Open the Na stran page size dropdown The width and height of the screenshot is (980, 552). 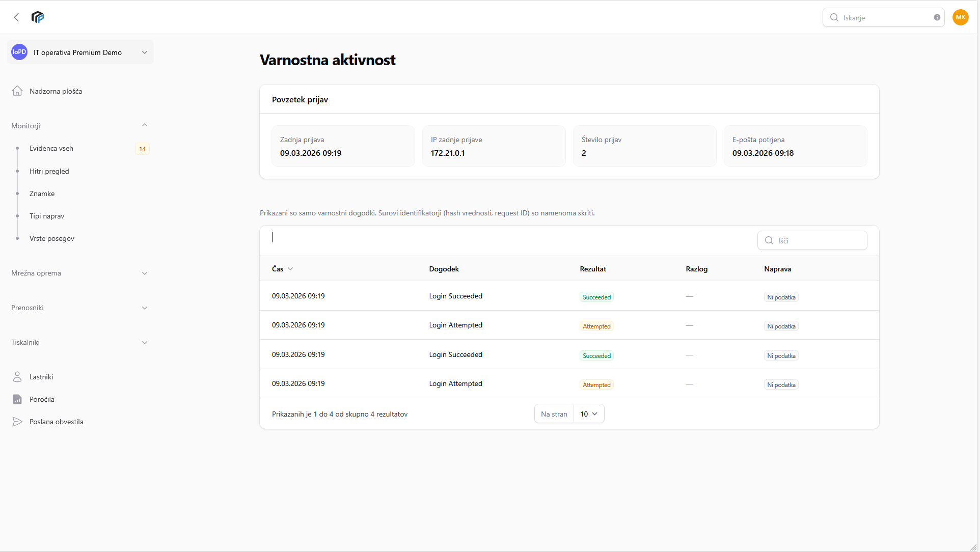coord(589,414)
